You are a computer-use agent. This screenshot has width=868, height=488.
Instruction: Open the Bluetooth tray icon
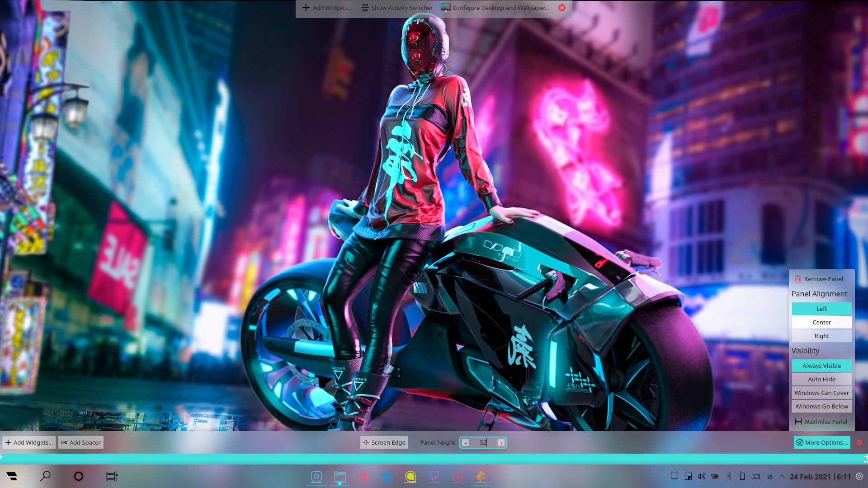point(729,476)
